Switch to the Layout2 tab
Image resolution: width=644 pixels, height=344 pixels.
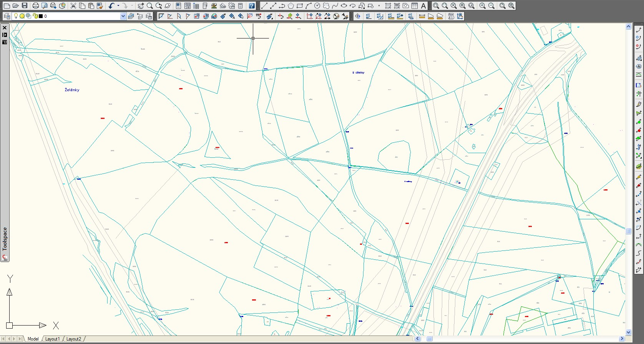click(74, 339)
